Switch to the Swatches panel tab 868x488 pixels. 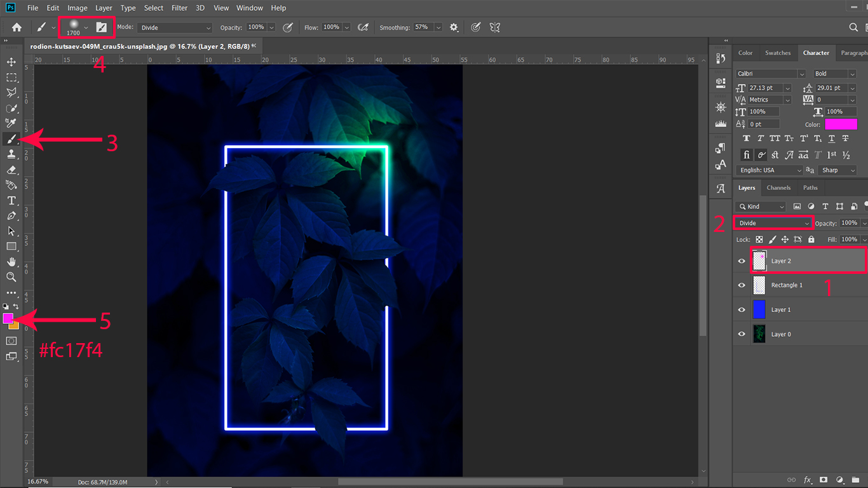tap(778, 53)
